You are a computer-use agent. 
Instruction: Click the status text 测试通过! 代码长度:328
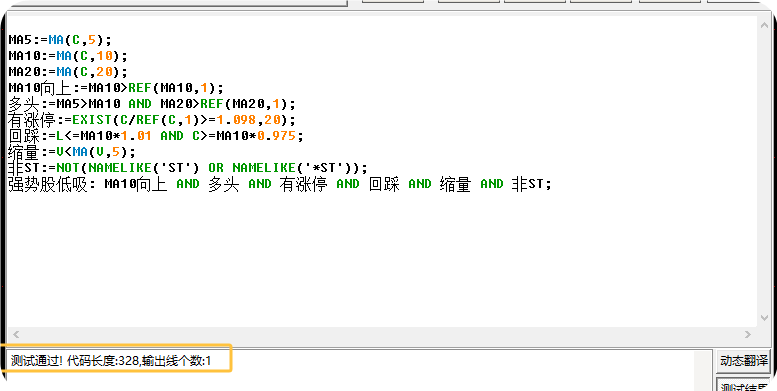[x=74, y=361]
